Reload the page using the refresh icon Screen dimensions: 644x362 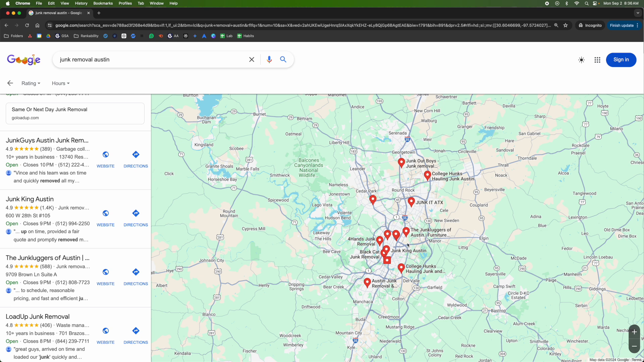(27, 25)
